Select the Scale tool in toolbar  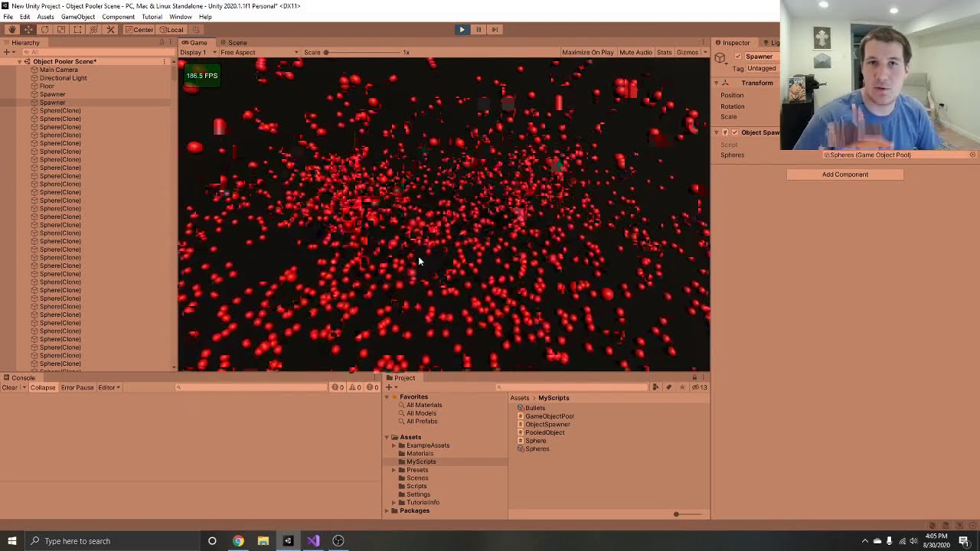pyautogui.click(x=61, y=30)
